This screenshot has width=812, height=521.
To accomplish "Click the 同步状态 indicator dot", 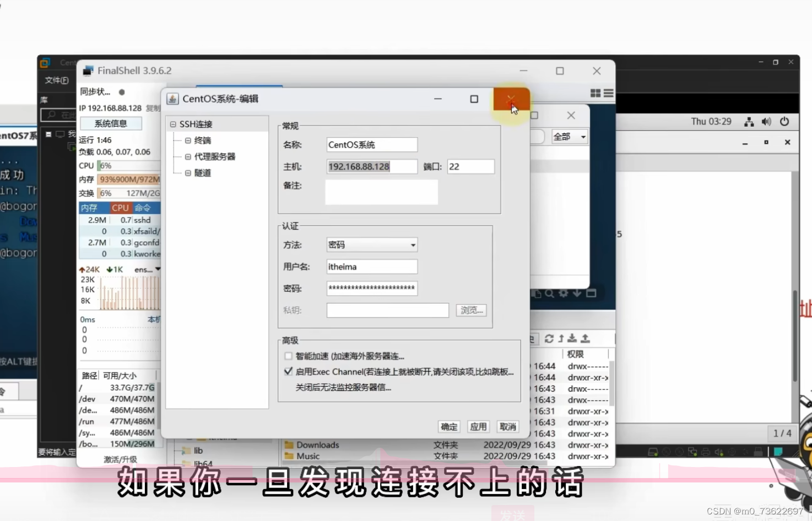I will click(x=122, y=92).
